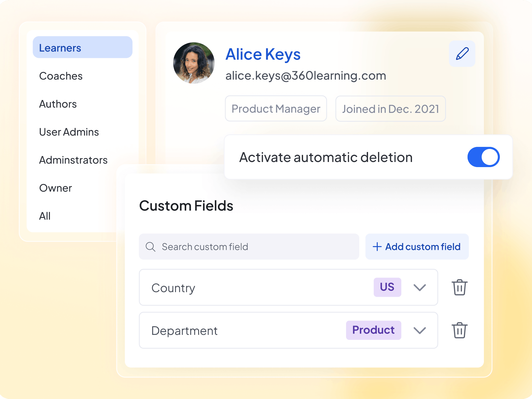Select the Learners menu item
Image resolution: width=532 pixels, height=399 pixels.
(82, 47)
